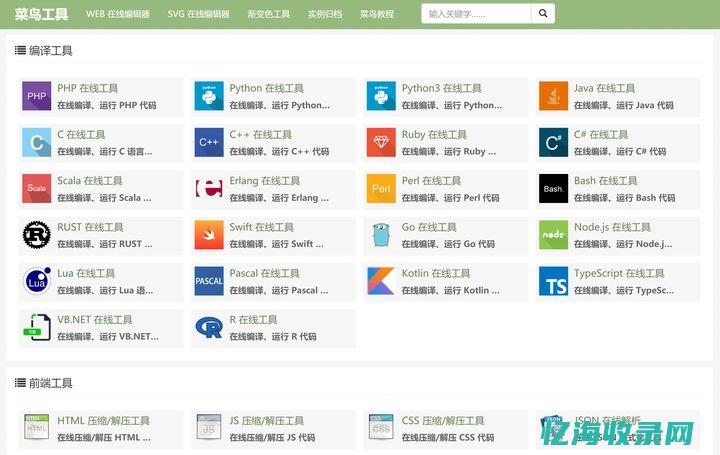The image size is (720, 455).
Task: Click the PHP purple logo icon
Action: tap(37, 96)
